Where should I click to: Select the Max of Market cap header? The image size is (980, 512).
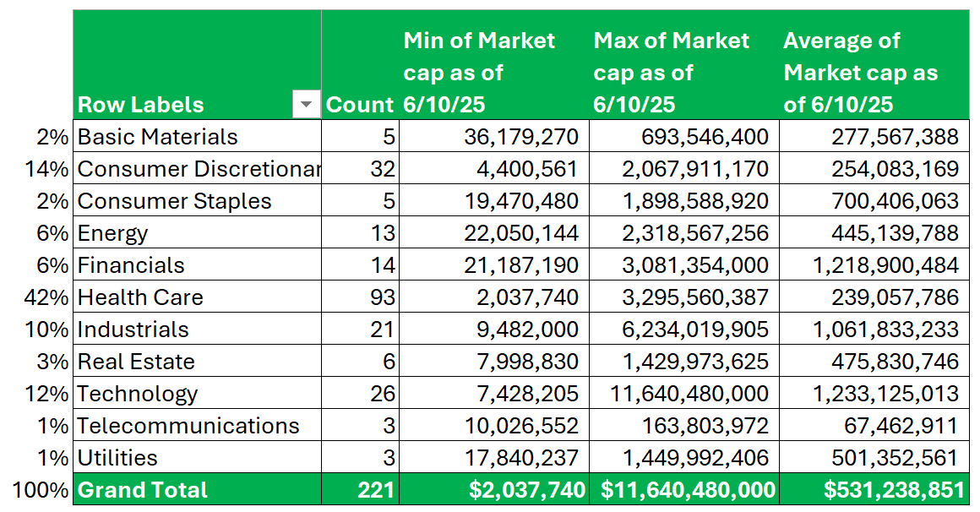pos(683,64)
